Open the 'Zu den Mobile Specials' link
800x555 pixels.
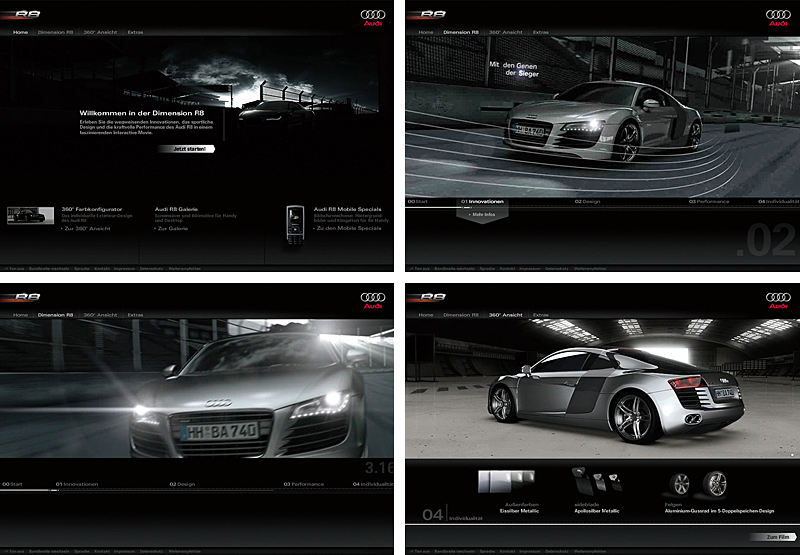click(348, 228)
